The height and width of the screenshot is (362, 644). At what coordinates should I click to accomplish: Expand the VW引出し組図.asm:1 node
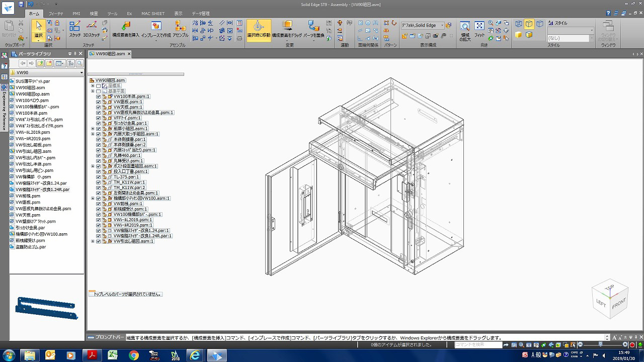click(93, 241)
